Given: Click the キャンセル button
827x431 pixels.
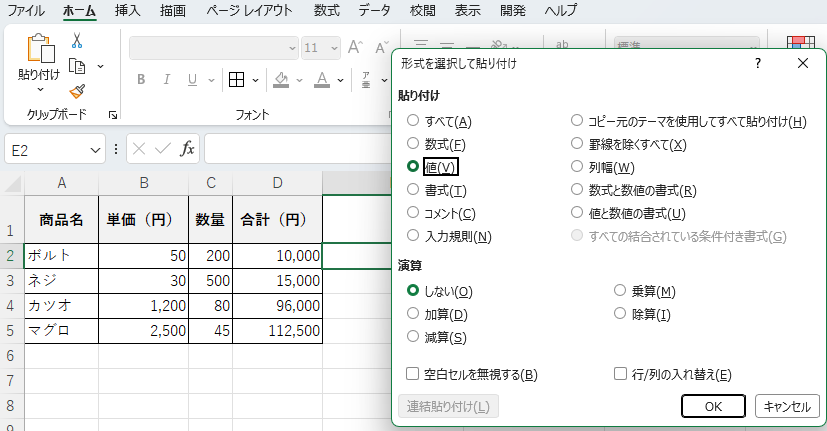Looking at the screenshot, I should click(x=787, y=406).
